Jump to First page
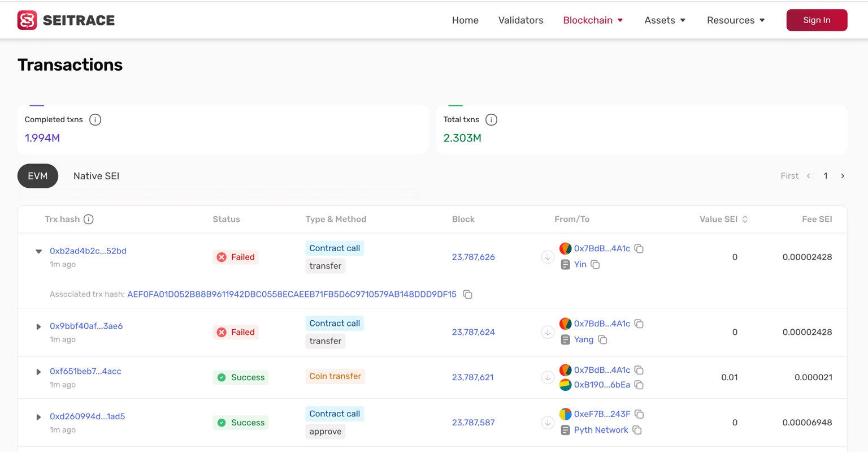868x452 pixels. [789, 176]
